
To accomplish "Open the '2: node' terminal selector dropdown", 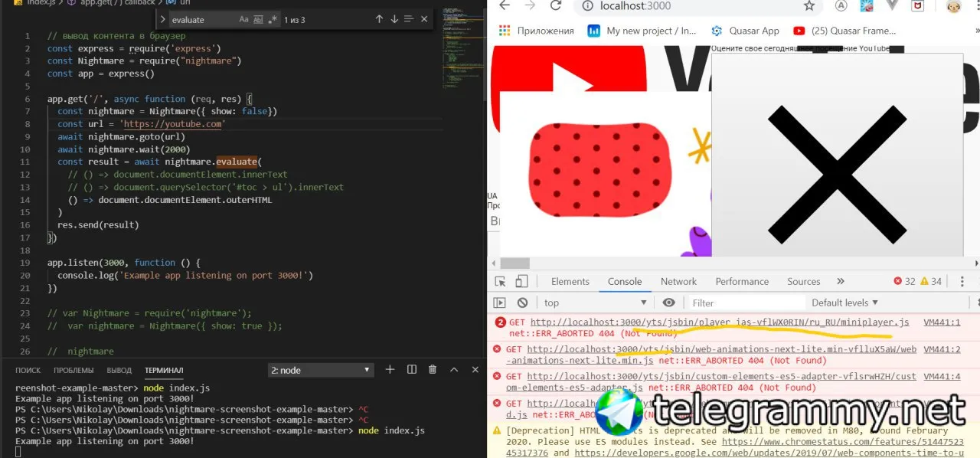I will click(320, 370).
